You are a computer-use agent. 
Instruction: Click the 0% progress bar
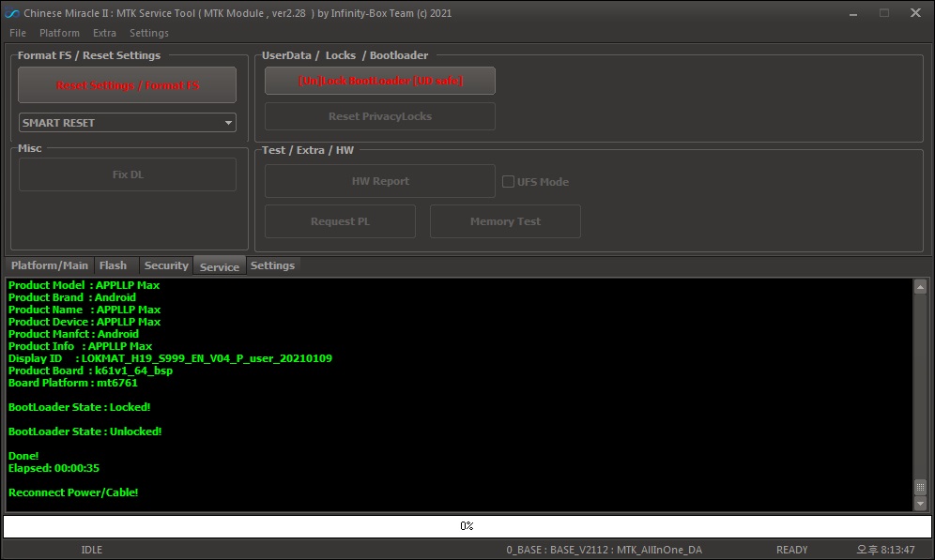467,526
